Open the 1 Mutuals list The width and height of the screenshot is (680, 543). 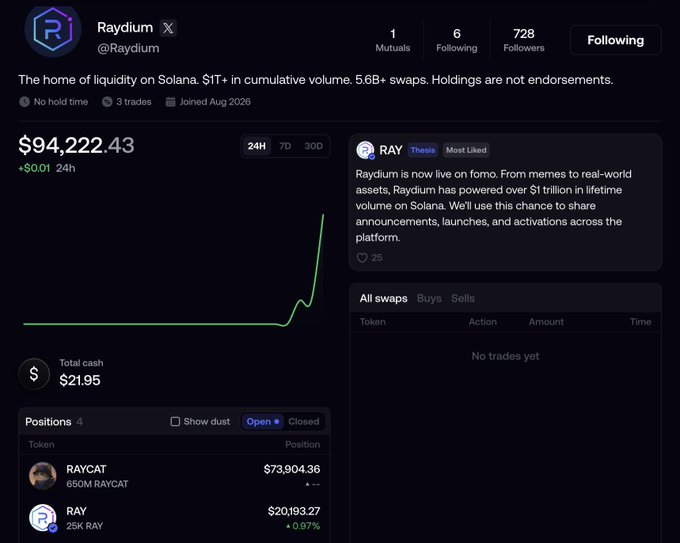click(x=392, y=40)
